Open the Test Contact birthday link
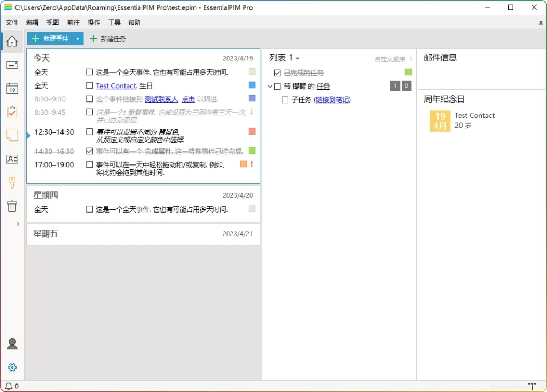 116,85
